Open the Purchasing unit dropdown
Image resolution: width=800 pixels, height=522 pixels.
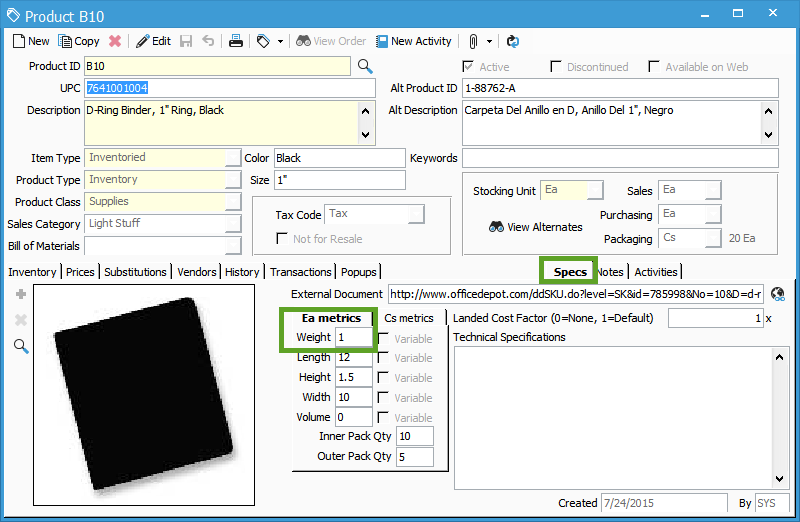pyautogui.click(x=713, y=214)
